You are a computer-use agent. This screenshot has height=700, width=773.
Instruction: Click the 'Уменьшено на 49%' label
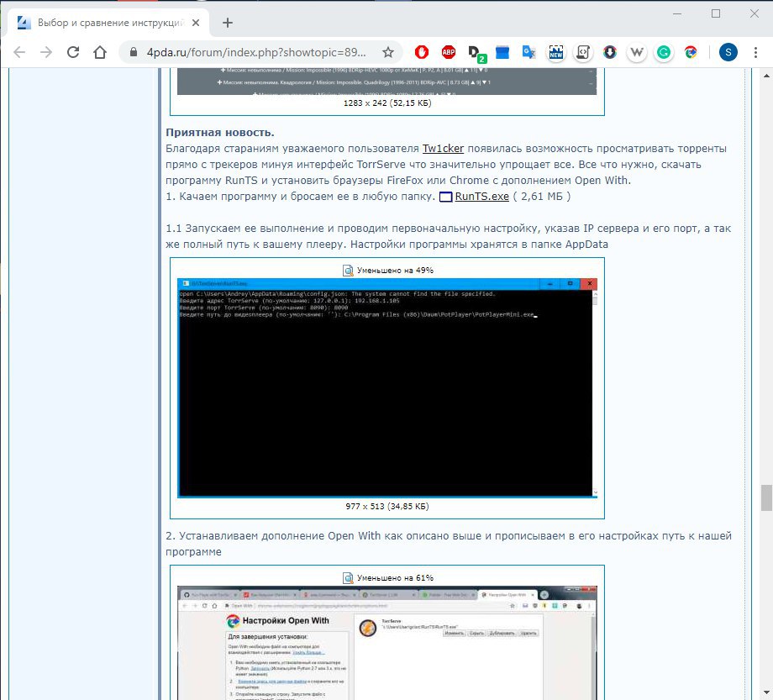395,270
